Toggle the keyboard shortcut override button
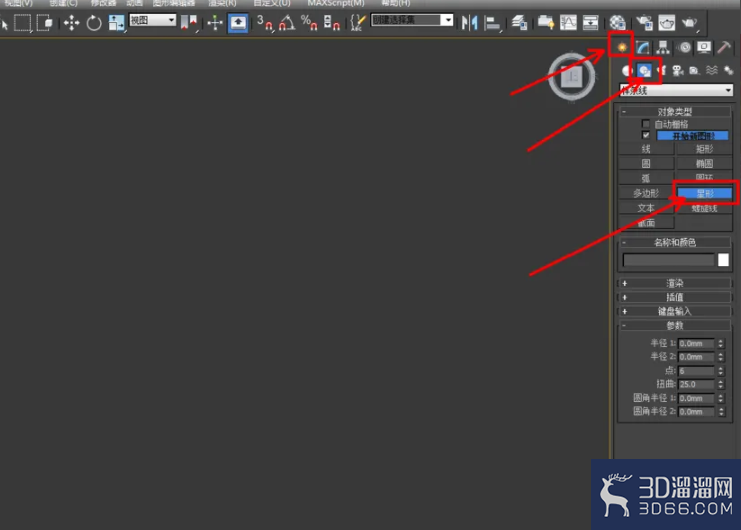The image size is (741, 530). [x=238, y=23]
